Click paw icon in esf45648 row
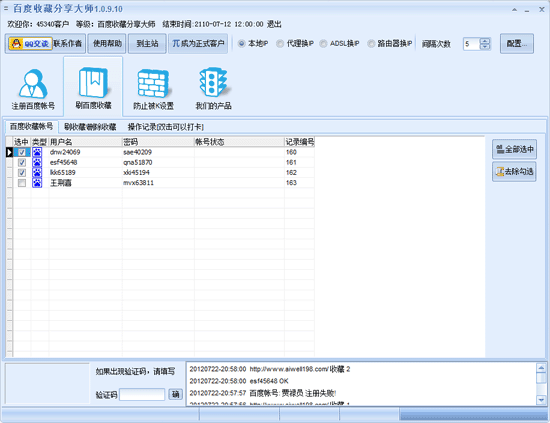Viewport: 550px width, 423px height. tap(37, 162)
